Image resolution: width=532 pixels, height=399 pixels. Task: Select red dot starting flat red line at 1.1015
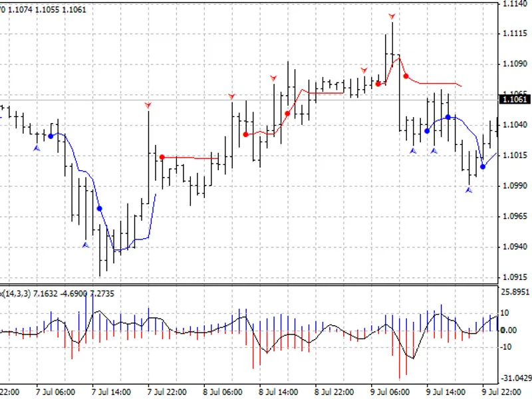click(x=162, y=157)
